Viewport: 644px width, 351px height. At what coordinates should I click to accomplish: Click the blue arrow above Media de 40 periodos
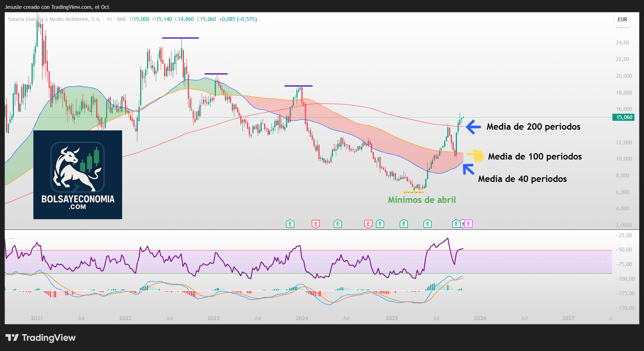(468, 169)
